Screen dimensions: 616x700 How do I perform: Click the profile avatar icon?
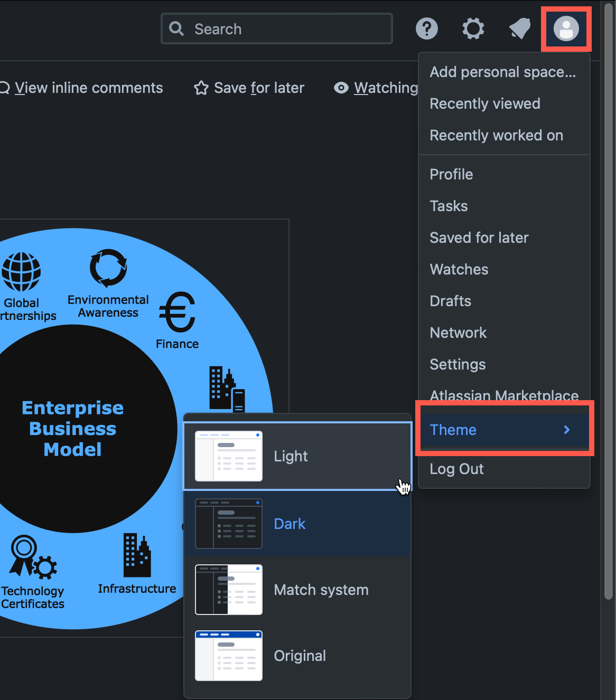coord(566,29)
